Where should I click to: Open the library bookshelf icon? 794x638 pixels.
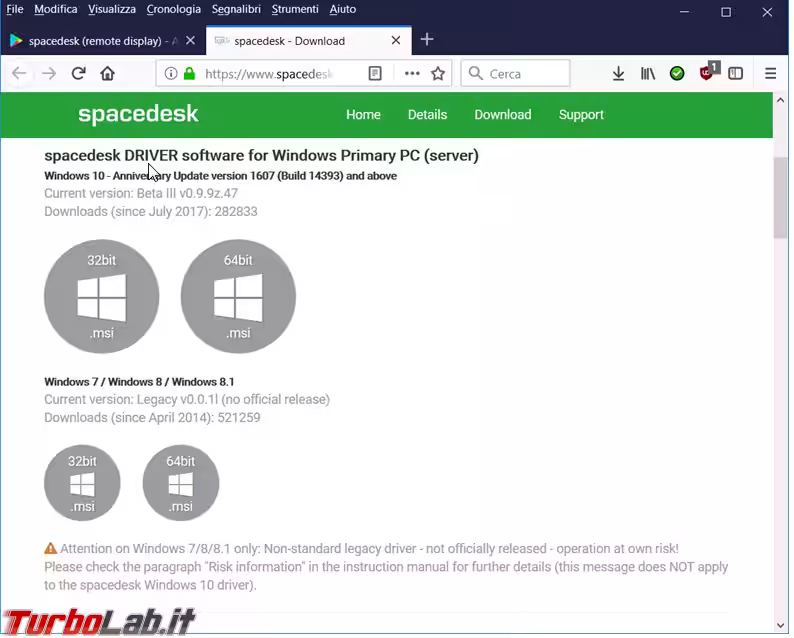point(648,74)
